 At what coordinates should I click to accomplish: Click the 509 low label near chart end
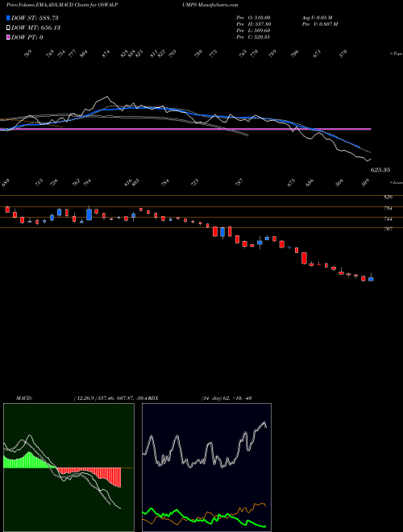[x=366, y=182]
